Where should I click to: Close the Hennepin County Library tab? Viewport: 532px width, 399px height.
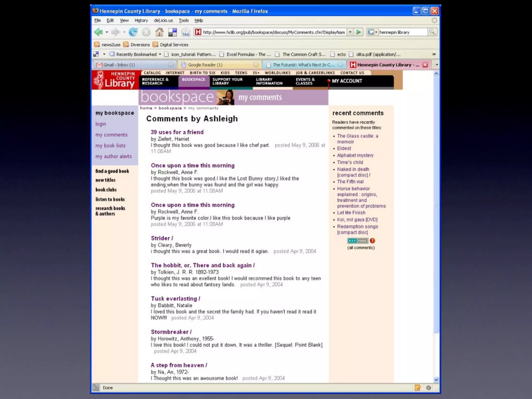coord(425,65)
